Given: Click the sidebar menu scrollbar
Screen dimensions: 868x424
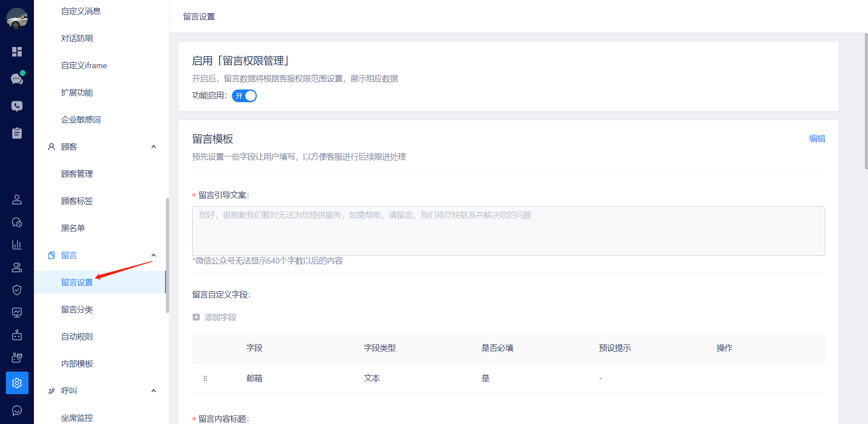Looking at the screenshot, I should [x=167, y=255].
